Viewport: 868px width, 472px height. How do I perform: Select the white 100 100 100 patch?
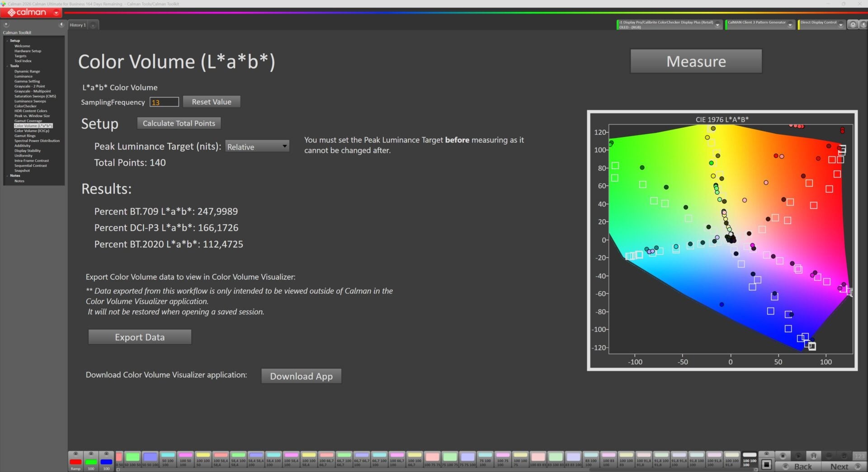coord(749,459)
